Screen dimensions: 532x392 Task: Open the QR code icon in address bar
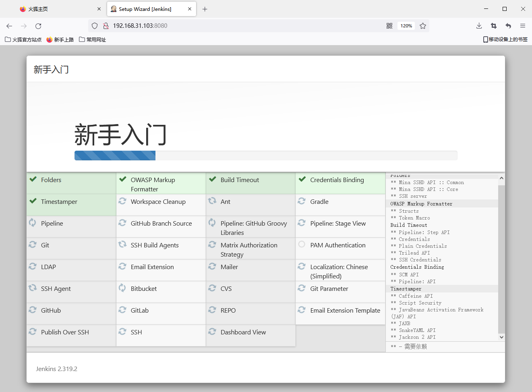(389, 26)
